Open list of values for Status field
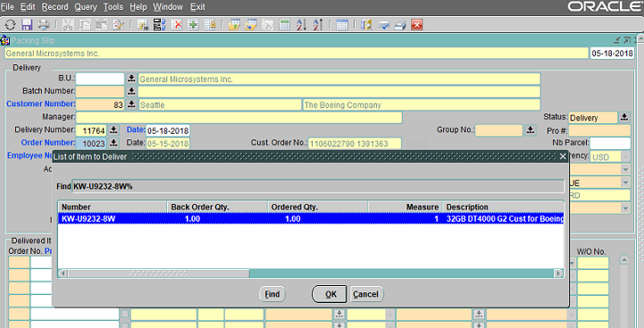The width and height of the screenshot is (644, 328). (624, 117)
